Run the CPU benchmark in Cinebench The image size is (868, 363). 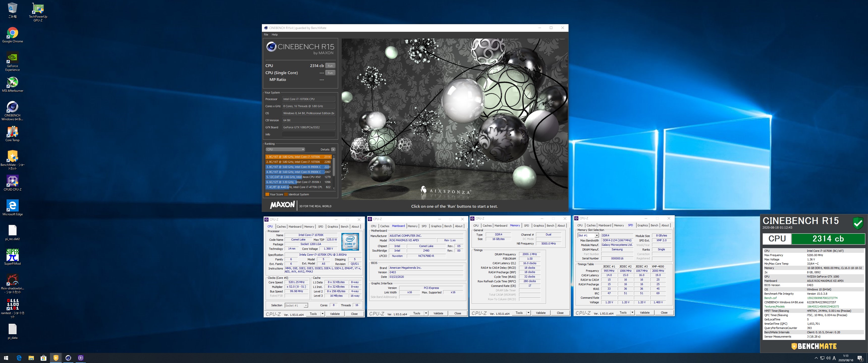tap(330, 66)
